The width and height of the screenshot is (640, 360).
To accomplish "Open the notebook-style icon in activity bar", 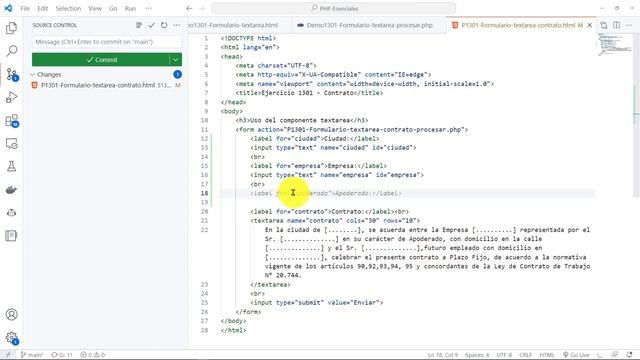I will pyautogui.click(x=11, y=236).
